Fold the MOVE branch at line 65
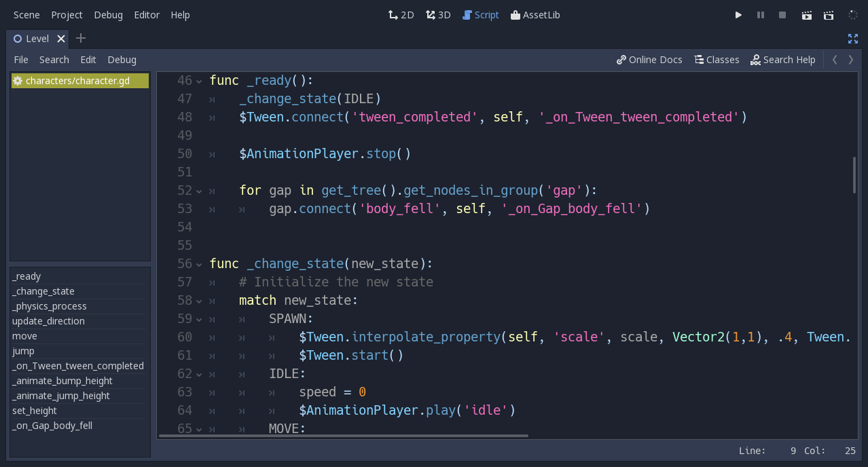The image size is (868, 467). [x=199, y=429]
